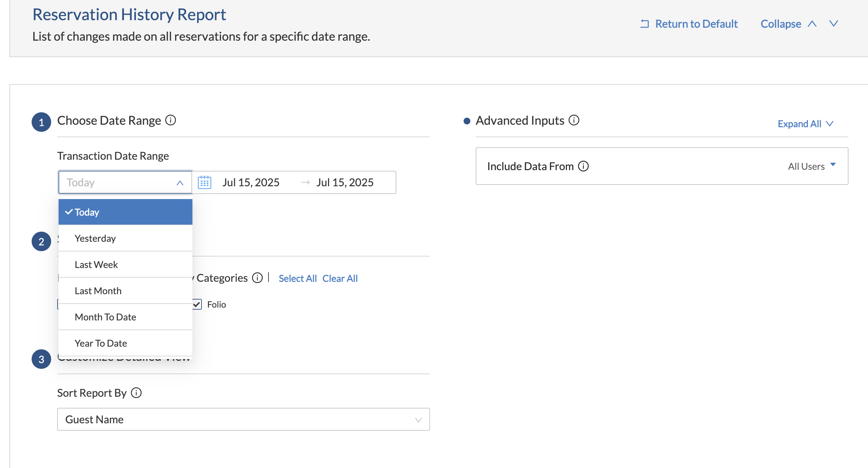The image size is (868, 468).
Task: Click info icon beside Include Data From
Action: point(583,166)
